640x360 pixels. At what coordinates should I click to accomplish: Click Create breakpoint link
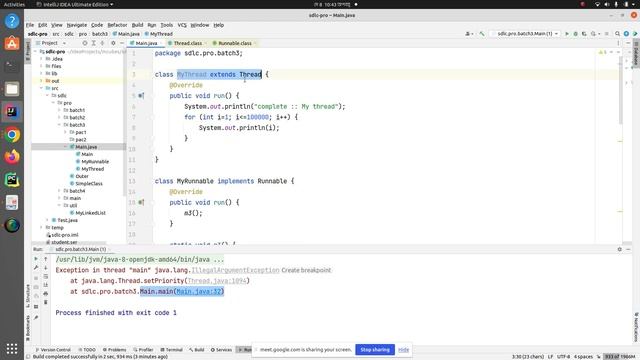pos(306,270)
